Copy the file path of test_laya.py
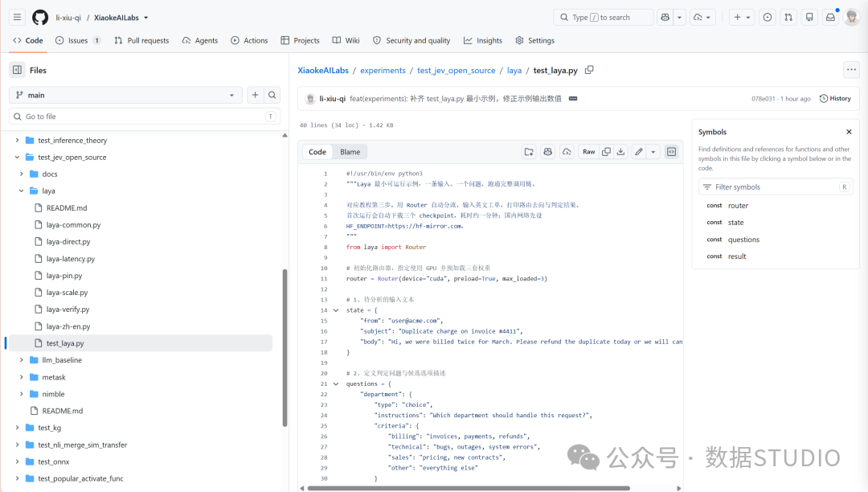868x492 pixels. click(x=589, y=70)
